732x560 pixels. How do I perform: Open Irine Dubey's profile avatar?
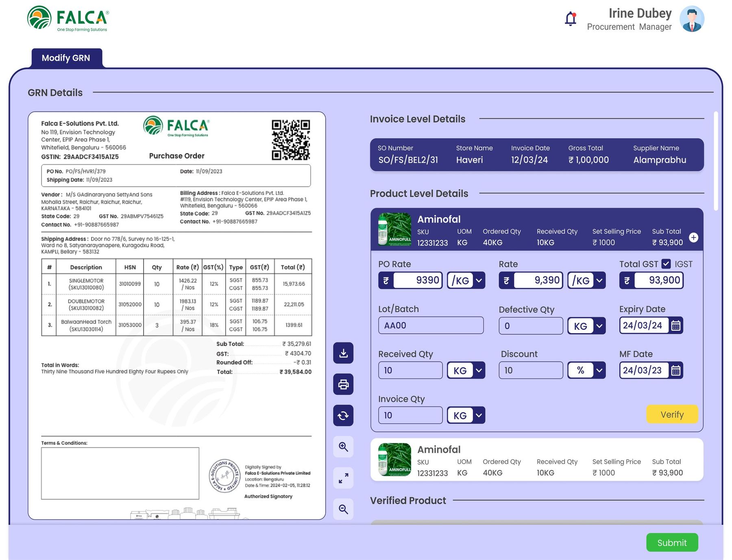(692, 19)
